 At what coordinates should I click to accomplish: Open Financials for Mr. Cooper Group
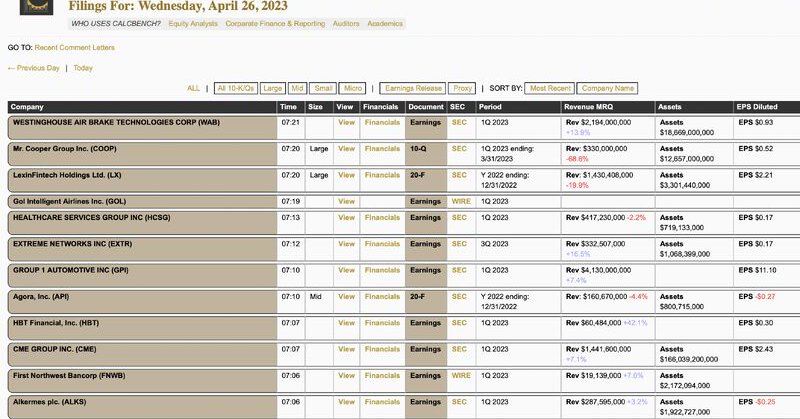(382, 149)
